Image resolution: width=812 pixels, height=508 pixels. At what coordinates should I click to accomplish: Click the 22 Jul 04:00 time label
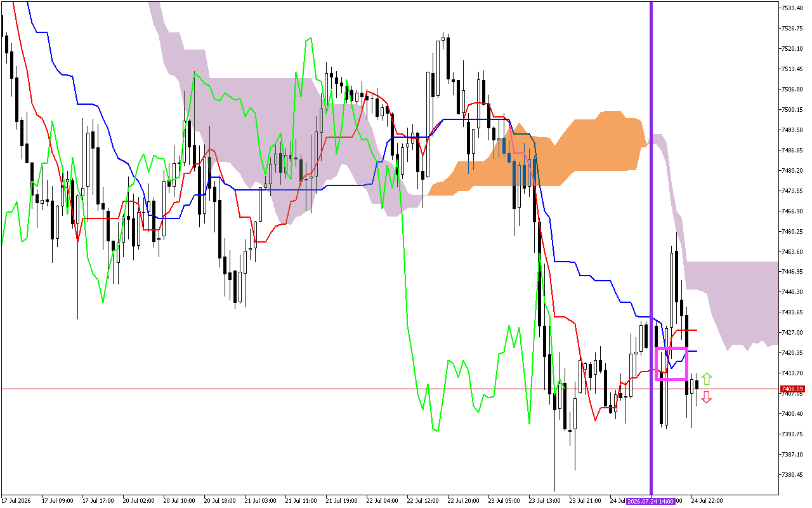point(383,501)
